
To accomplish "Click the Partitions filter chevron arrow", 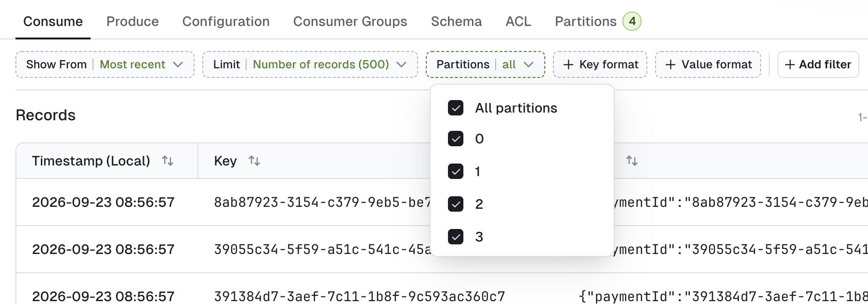I will pos(528,64).
